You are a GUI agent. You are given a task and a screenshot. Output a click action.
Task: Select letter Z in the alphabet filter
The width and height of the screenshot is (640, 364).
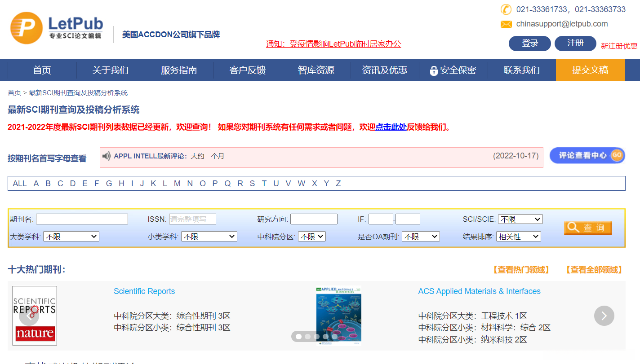pyautogui.click(x=338, y=184)
